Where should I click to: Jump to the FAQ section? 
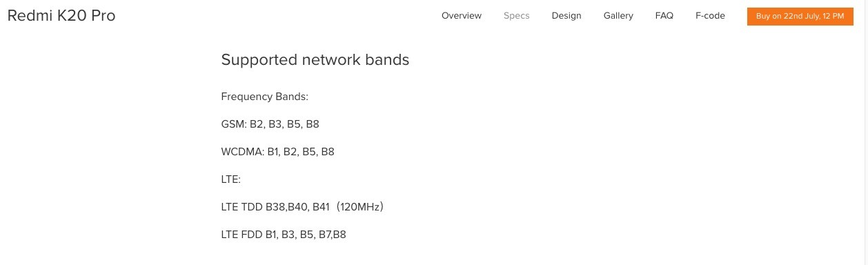[x=664, y=16]
